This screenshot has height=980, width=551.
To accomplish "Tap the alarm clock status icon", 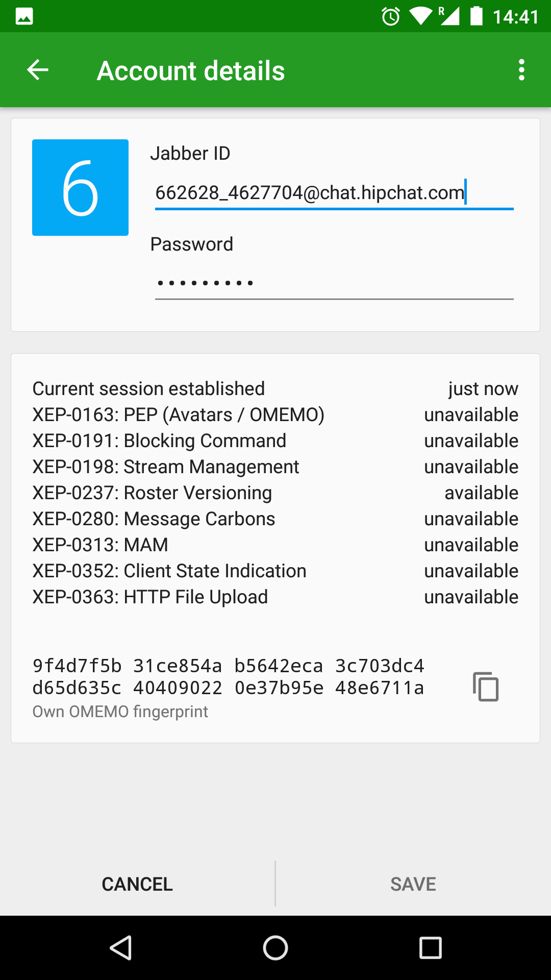I will pyautogui.click(x=391, y=16).
